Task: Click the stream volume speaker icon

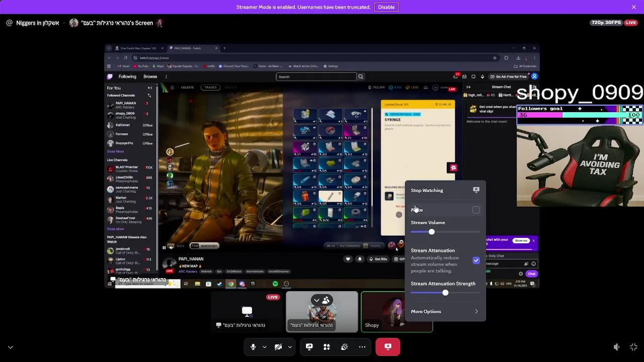Action: [616, 347]
